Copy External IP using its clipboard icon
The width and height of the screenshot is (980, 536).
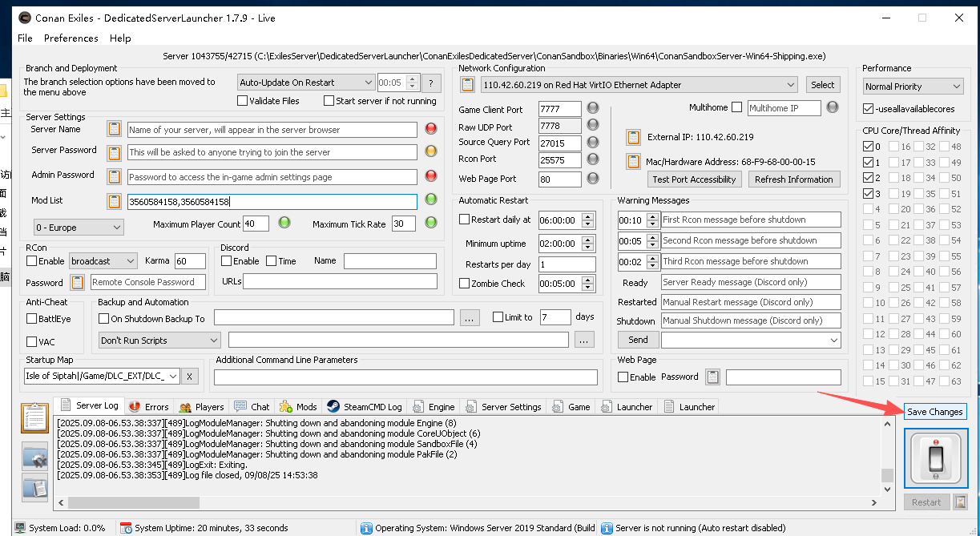[x=634, y=137]
